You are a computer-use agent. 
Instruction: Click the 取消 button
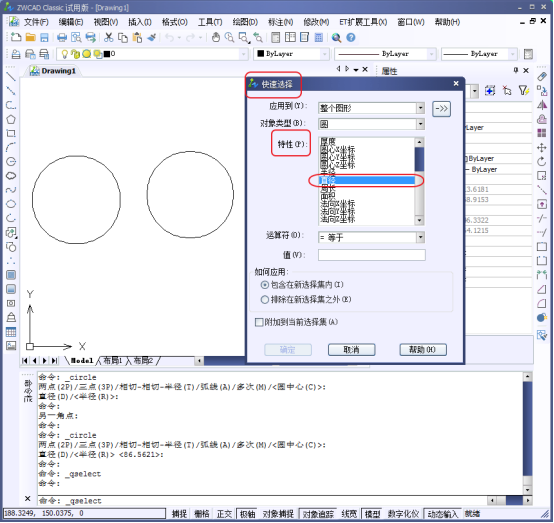pos(352,350)
